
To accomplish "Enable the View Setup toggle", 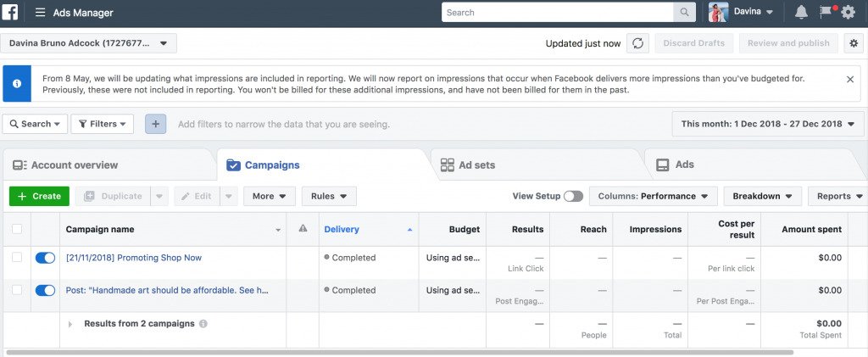I will point(574,196).
